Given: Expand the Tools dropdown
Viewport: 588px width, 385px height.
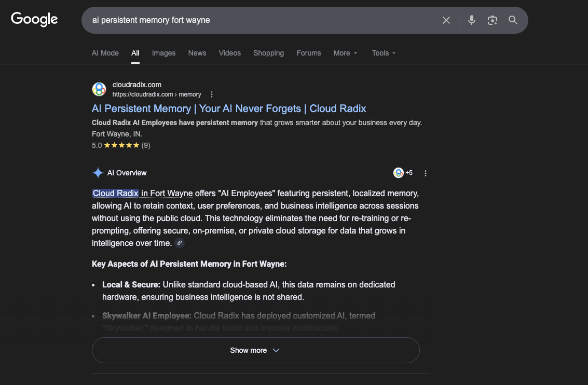Looking at the screenshot, I should coord(383,53).
